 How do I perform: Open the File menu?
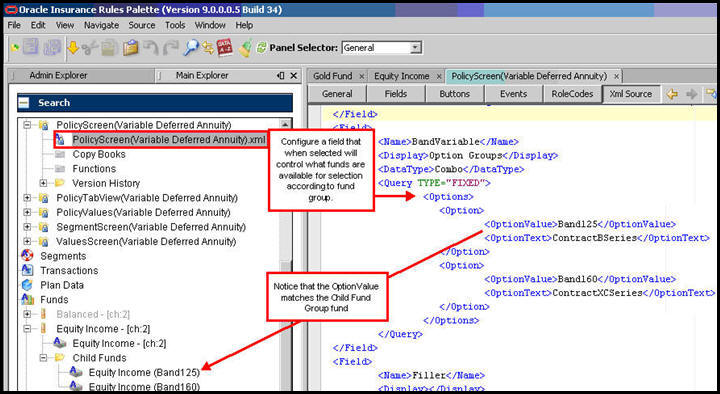14,25
